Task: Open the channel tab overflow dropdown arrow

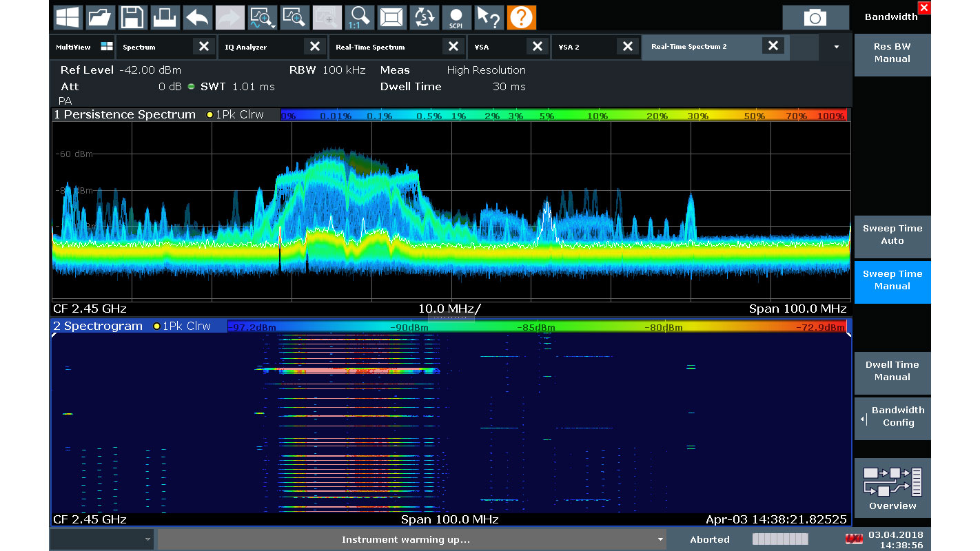Action: tap(837, 47)
